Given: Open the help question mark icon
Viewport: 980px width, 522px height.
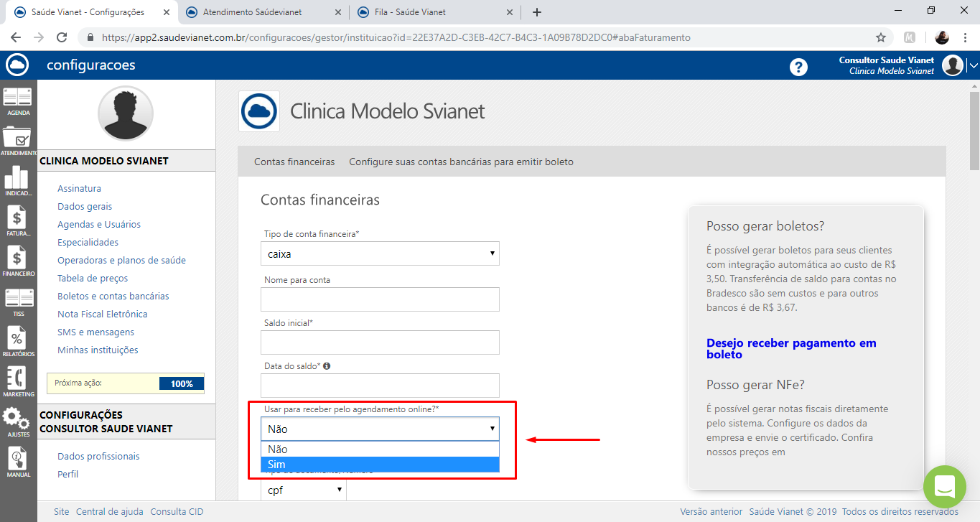Looking at the screenshot, I should pos(798,67).
